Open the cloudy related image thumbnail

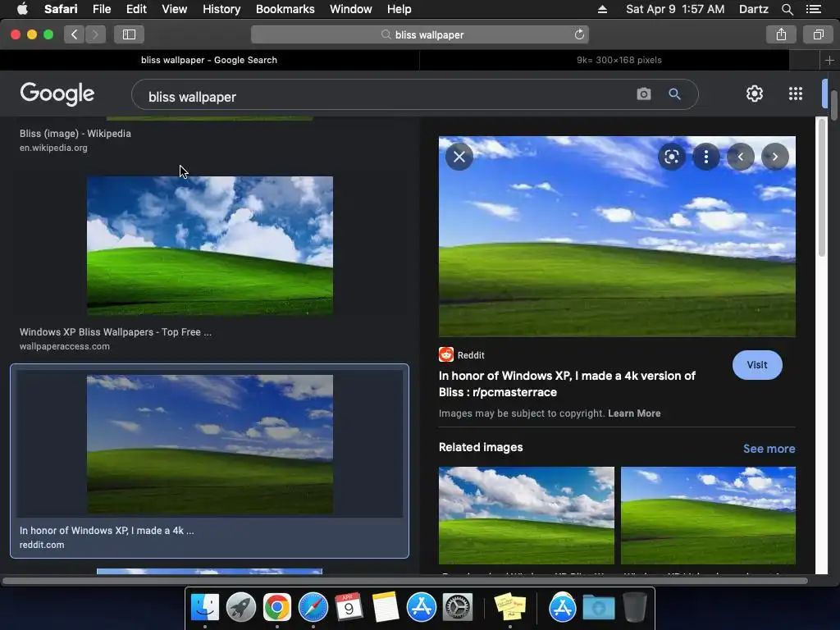527,515
